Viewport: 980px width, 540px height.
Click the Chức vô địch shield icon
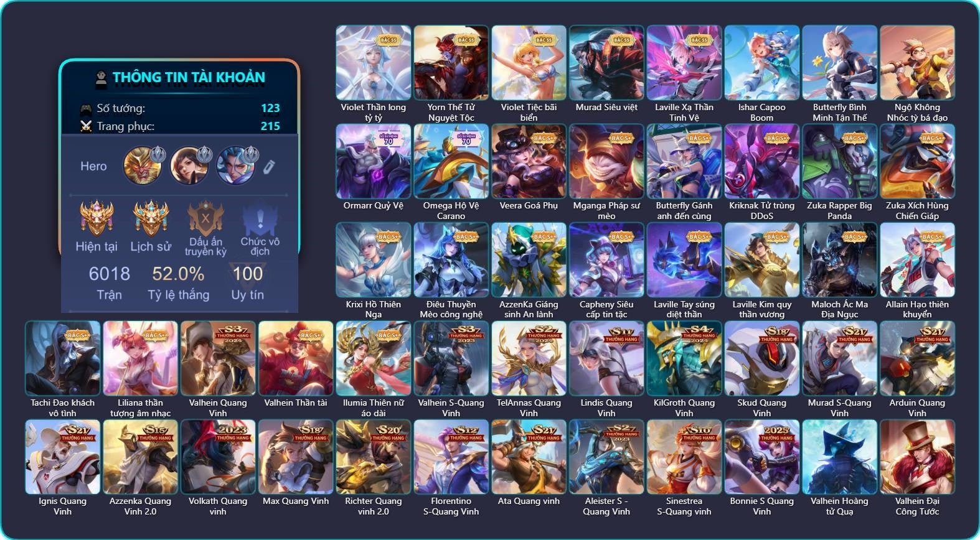[260, 218]
